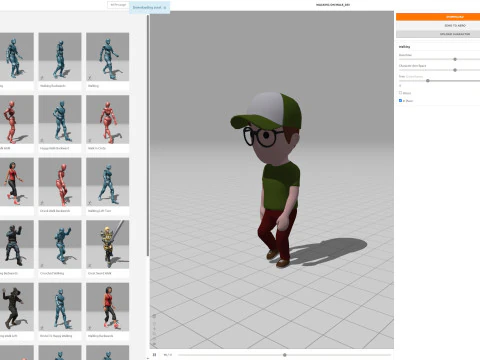Image resolution: width=480 pixels, height=360 pixels.
Task: Click the Walking heading in the settings panel
Action: pos(404,47)
